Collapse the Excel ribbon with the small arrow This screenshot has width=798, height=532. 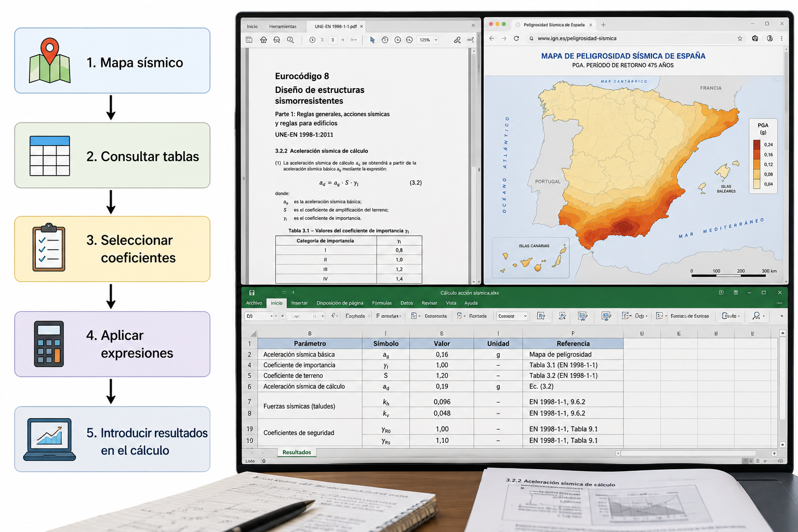point(781,316)
